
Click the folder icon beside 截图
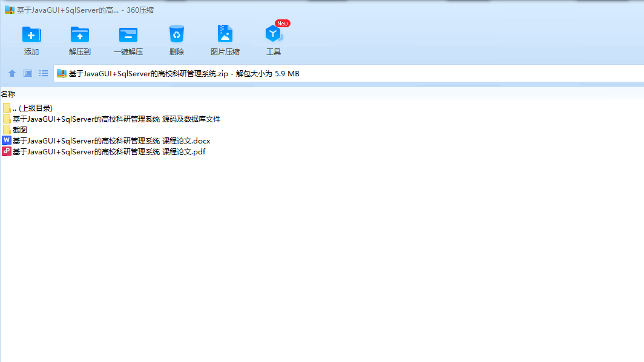tap(7, 130)
